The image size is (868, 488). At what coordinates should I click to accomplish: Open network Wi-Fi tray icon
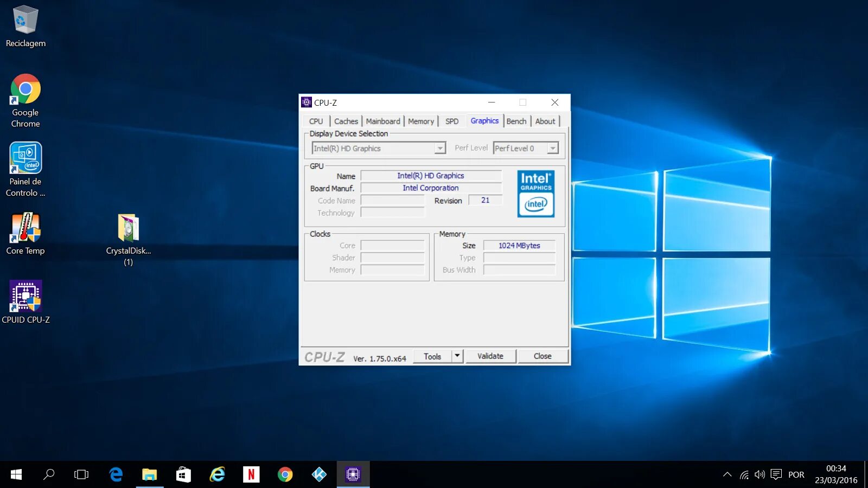click(744, 474)
